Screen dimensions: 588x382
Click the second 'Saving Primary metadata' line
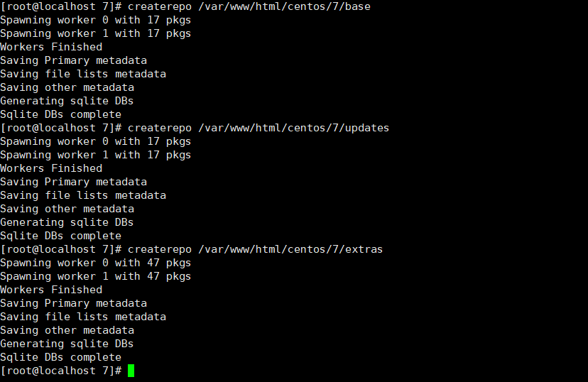click(x=74, y=182)
